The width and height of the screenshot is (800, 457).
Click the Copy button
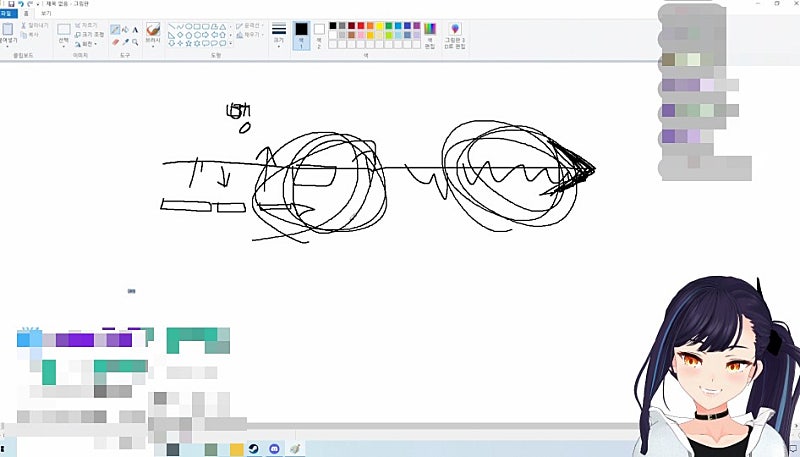click(30, 35)
